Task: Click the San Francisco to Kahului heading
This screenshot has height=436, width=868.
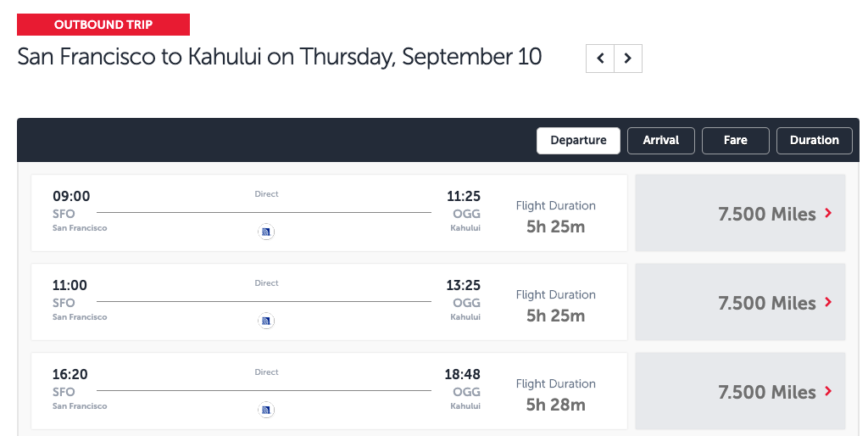Action: pos(280,58)
